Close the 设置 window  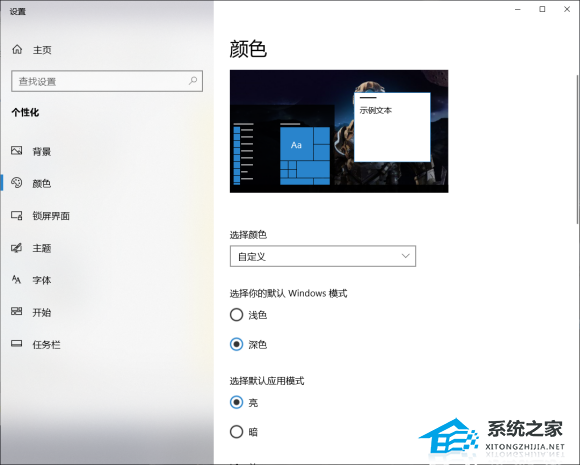[567, 9]
